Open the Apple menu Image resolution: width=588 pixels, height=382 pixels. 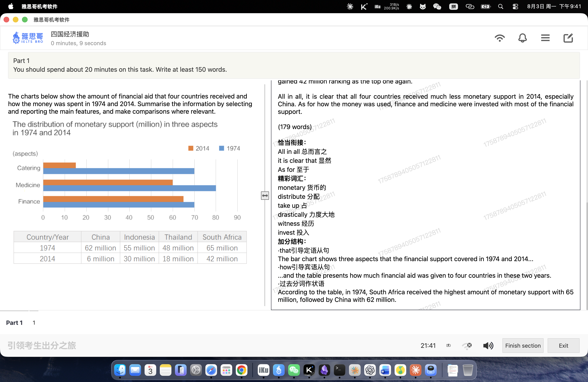(11, 6)
